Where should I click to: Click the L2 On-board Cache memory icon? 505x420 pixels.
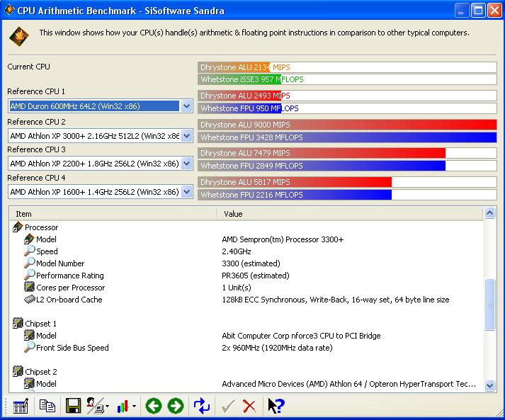[29, 299]
